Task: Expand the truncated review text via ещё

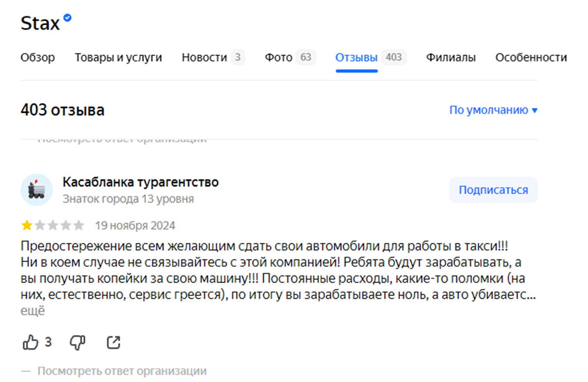Action: point(33,310)
